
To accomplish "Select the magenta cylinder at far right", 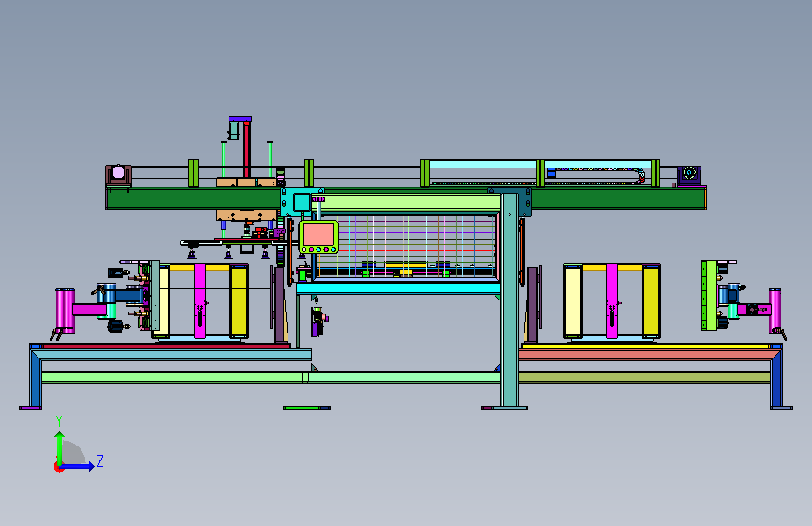I will pos(775,310).
